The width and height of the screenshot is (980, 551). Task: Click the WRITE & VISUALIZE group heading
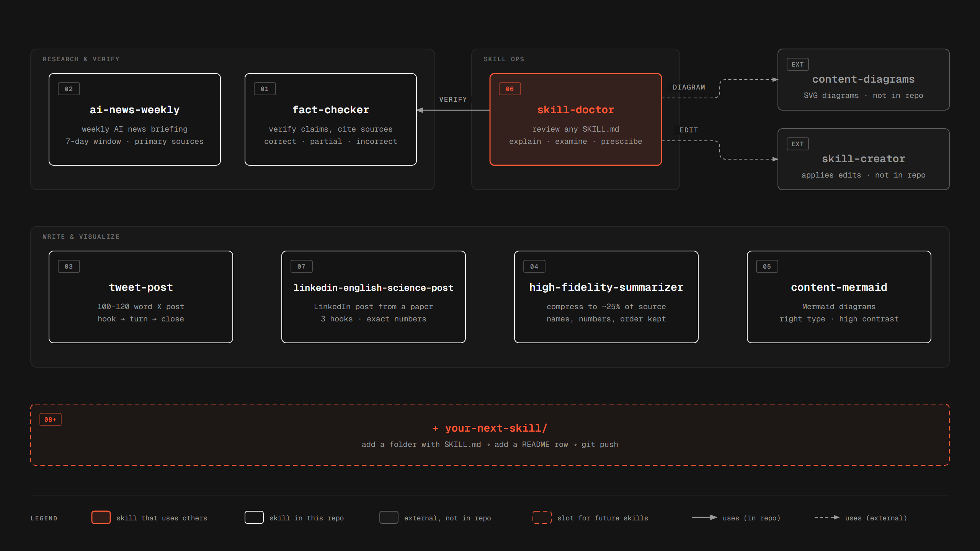click(81, 237)
